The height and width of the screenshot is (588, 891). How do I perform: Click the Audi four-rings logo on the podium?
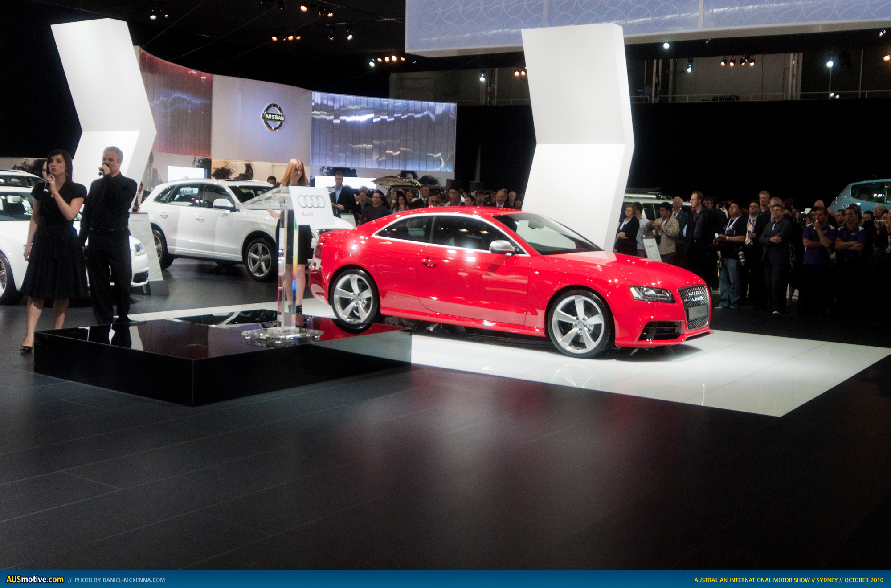coord(311,202)
